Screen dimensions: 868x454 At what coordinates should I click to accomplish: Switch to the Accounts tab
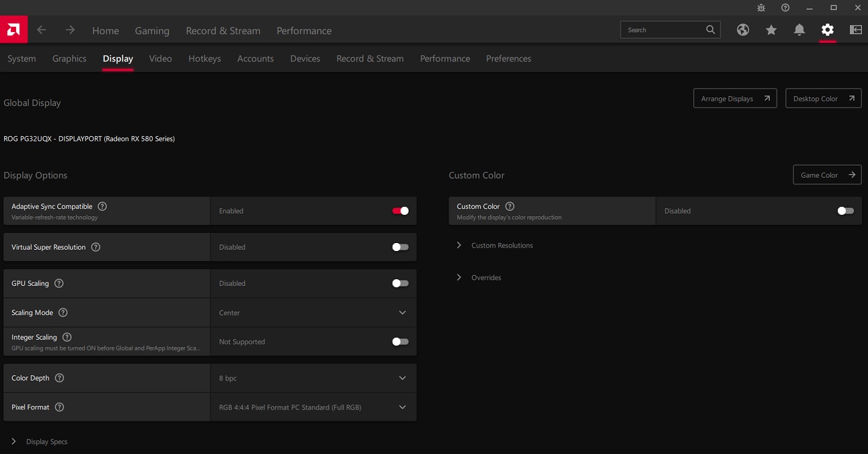[256, 59]
